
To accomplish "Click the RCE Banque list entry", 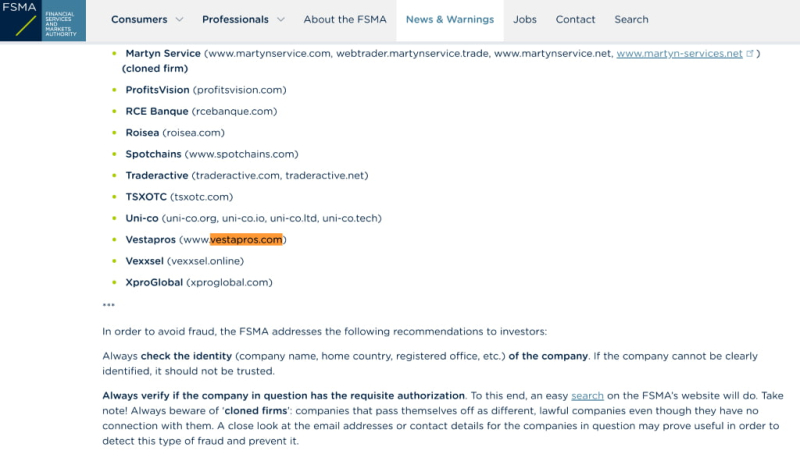I will click(x=201, y=111).
